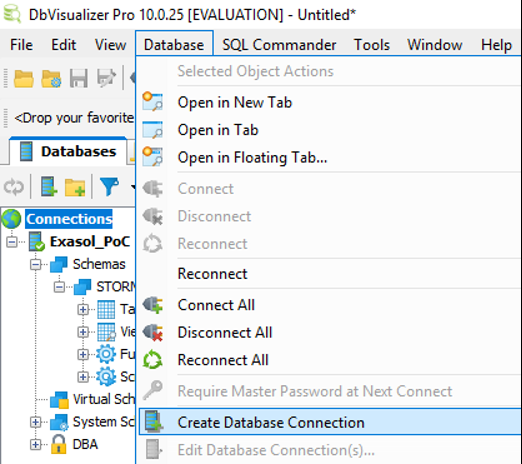Image resolution: width=522 pixels, height=464 pixels.
Task: Click the open file folder icon in toolbar
Action: tap(23, 79)
